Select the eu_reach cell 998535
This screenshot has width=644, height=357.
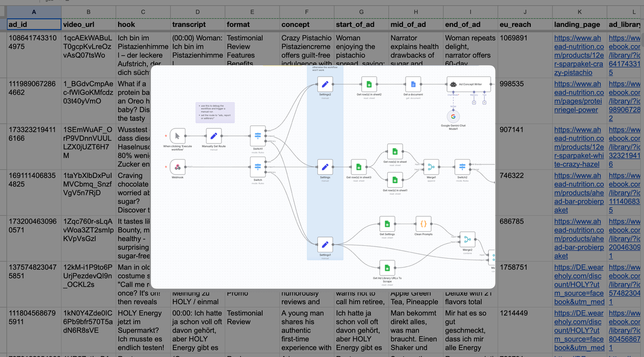tap(525, 100)
